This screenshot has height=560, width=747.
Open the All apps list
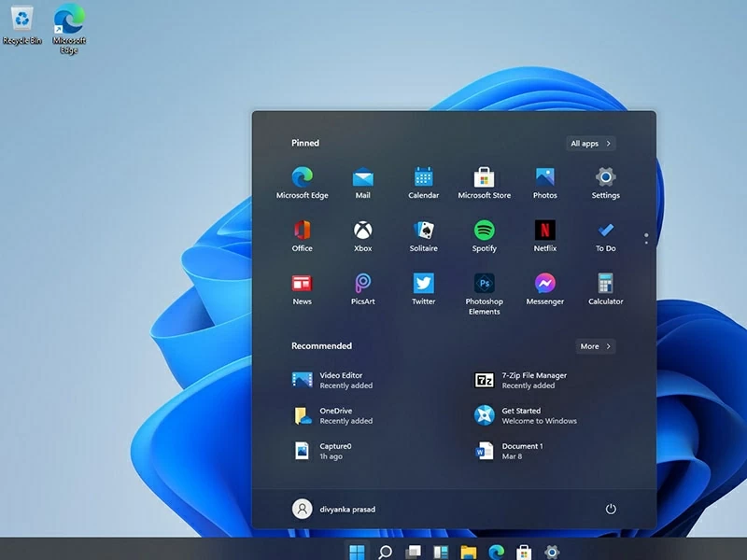click(x=589, y=143)
